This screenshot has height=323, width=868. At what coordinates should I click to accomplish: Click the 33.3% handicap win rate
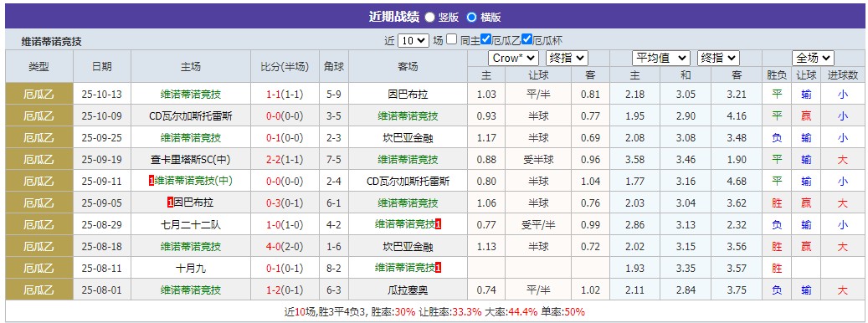pyautogui.click(x=467, y=311)
